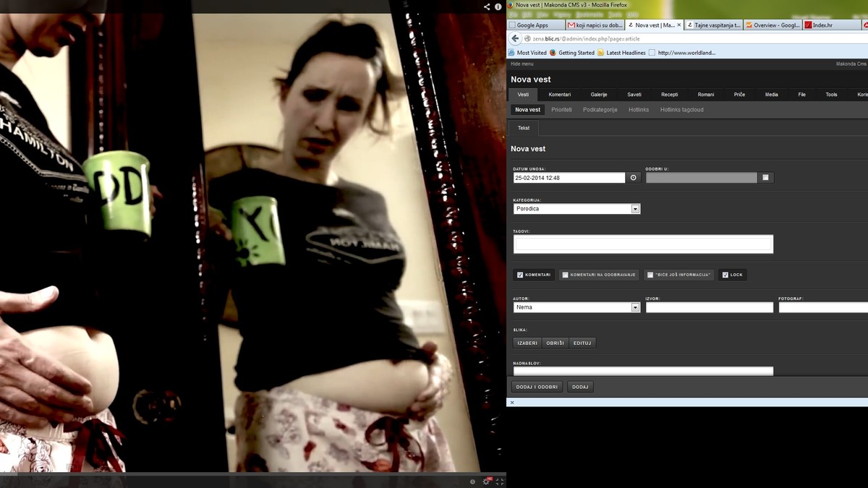The width and height of the screenshot is (868, 488).
Task: Close the Nova vest browser tab
Action: coord(678,25)
